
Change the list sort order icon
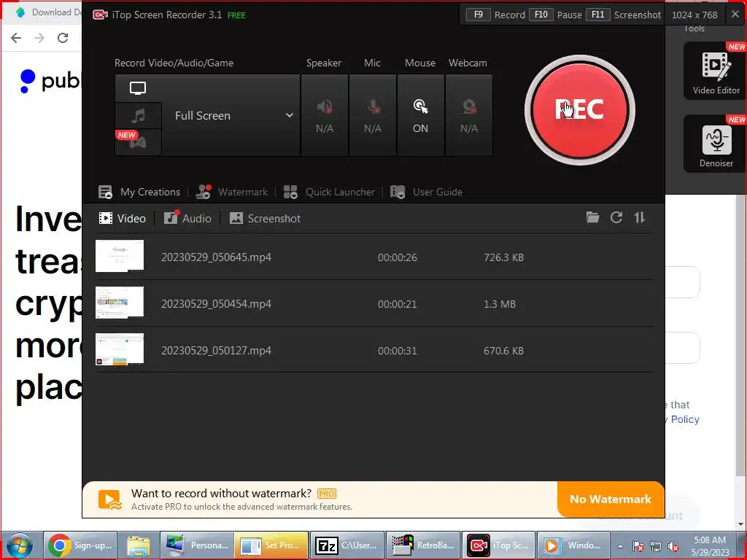[x=639, y=217]
